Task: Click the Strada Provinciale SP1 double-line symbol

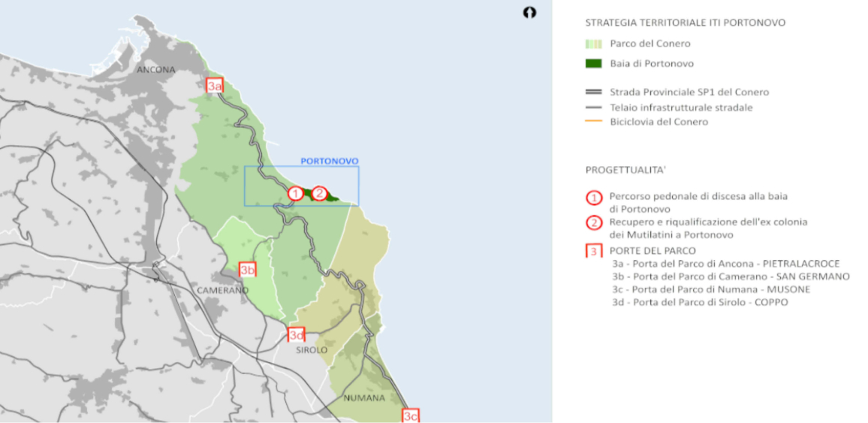Action: tap(593, 92)
